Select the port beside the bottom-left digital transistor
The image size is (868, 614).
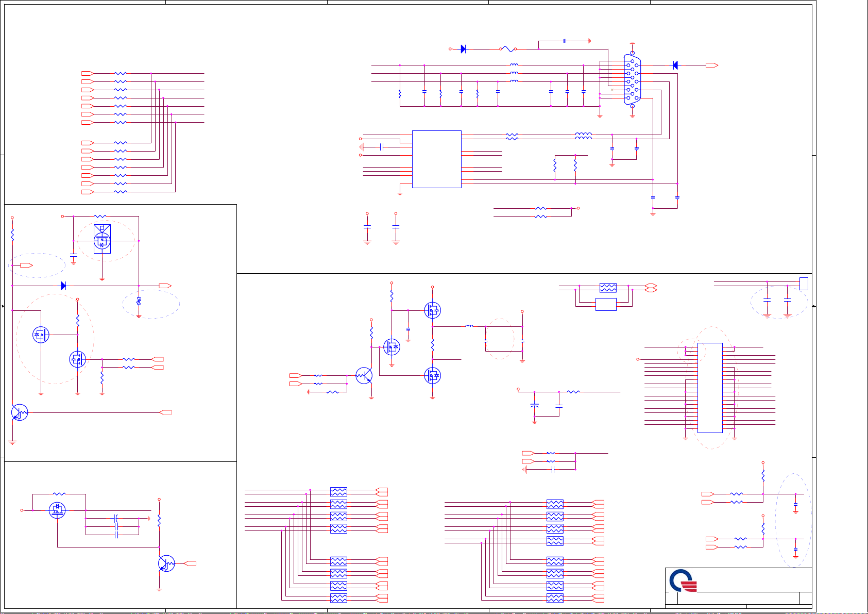(190, 563)
